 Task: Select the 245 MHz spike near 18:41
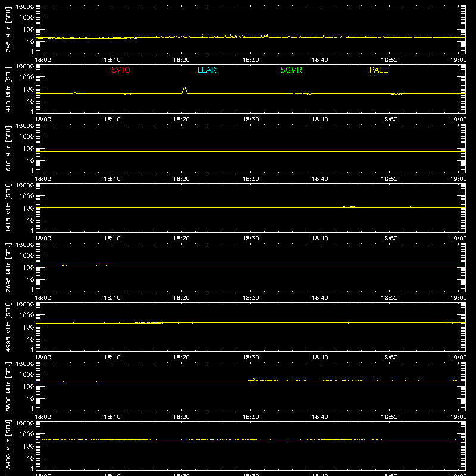[324, 35]
